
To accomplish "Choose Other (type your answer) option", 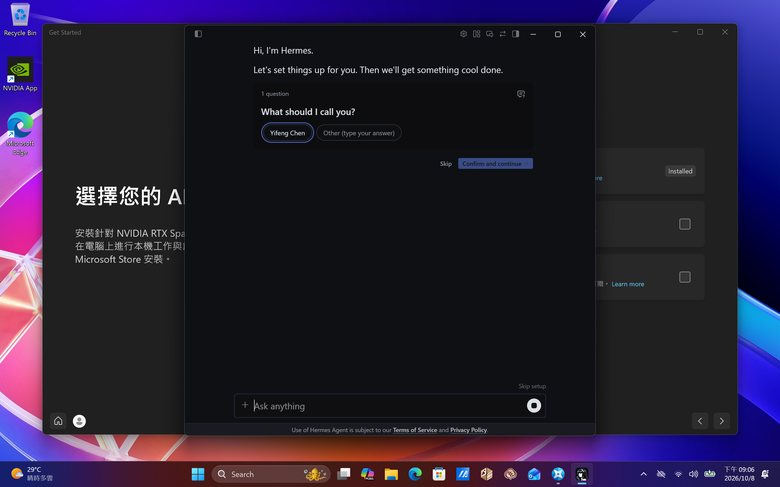I will click(x=359, y=133).
